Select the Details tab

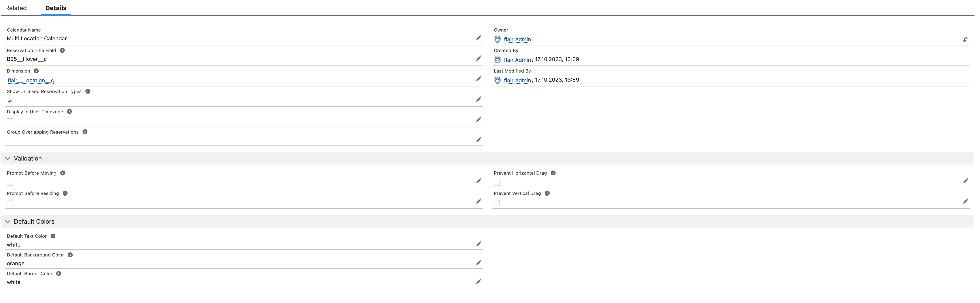pos(56,8)
